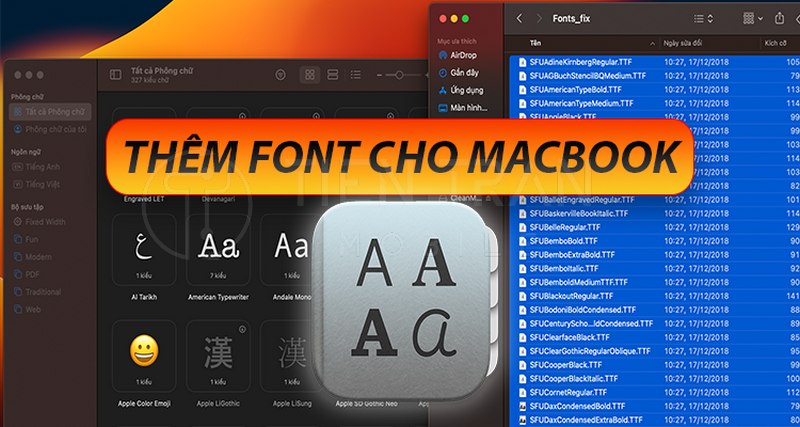
Task: Download Apple LiGothic via its download icon
Action: pyautogui.click(x=242, y=330)
